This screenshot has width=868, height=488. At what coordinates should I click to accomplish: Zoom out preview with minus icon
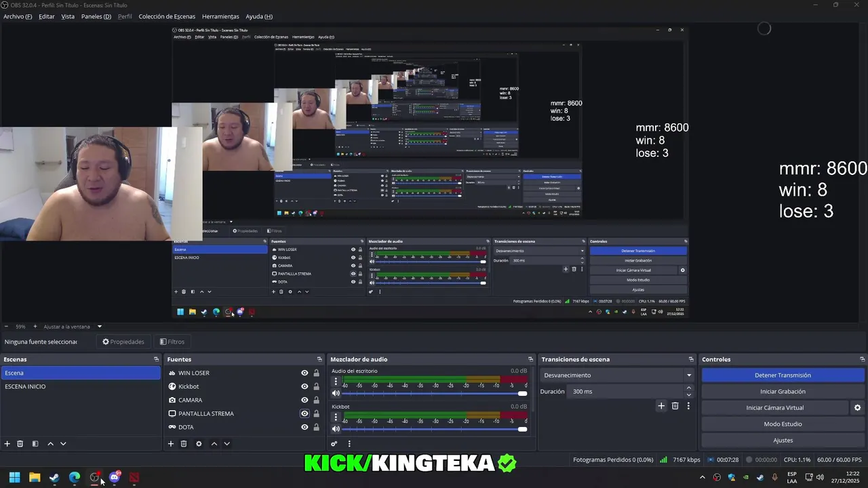click(x=7, y=327)
